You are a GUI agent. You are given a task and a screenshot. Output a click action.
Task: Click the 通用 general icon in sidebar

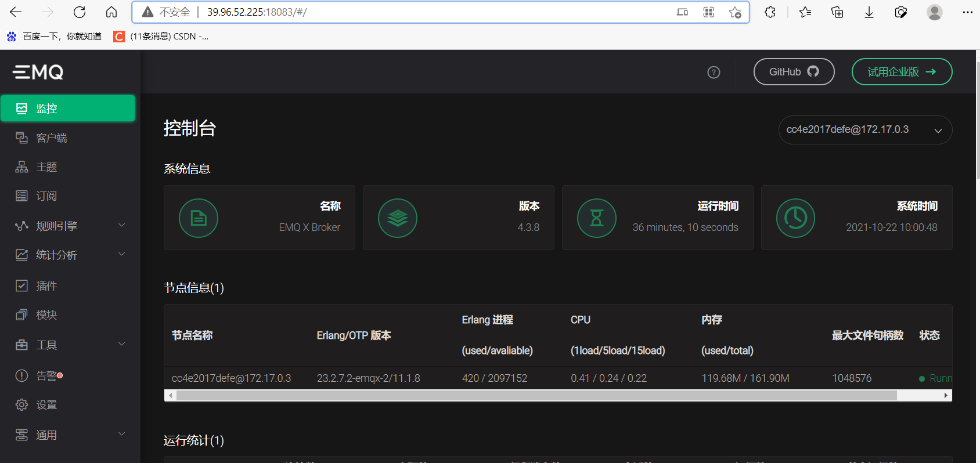pyautogui.click(x=21, y=435)
